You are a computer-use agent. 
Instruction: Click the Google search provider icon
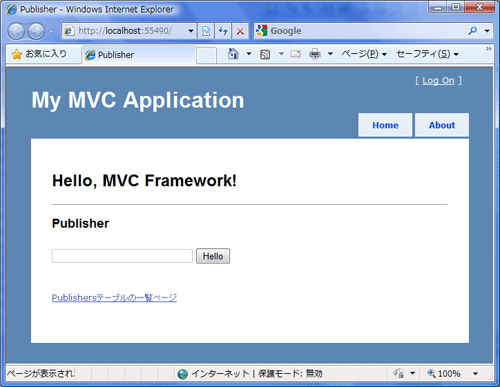click(261, 31)
